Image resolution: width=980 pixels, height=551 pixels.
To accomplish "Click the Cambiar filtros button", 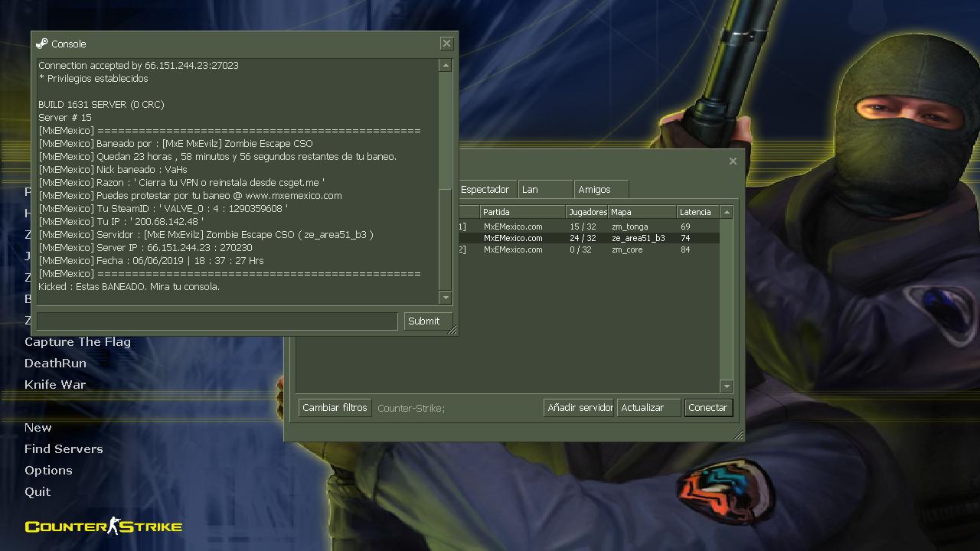I will pos(335,407).
